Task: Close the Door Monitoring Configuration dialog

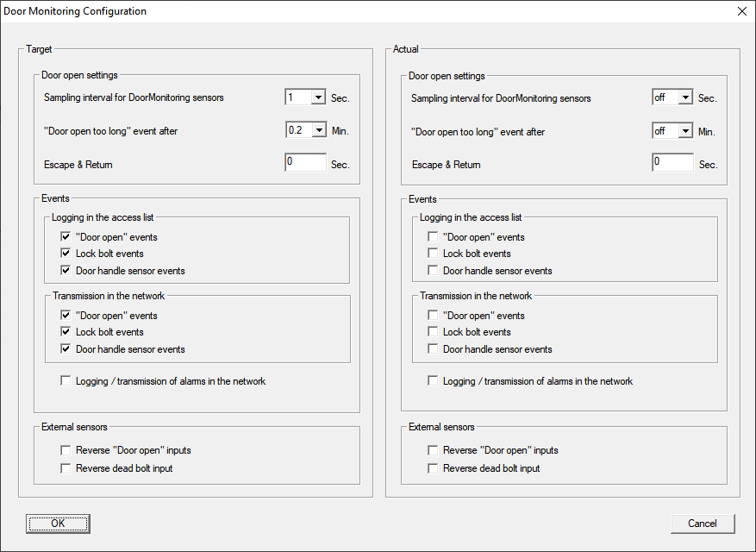Action: click(741, 11)
